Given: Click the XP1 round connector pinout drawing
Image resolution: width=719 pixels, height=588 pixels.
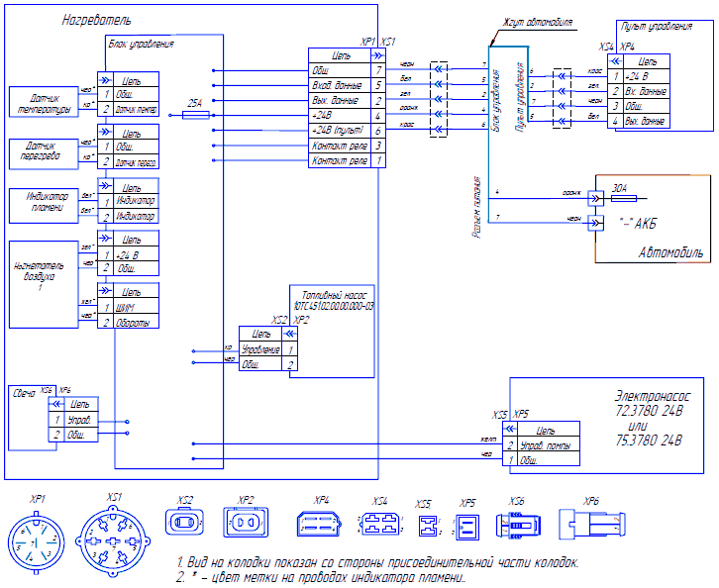Looking at the screenshot, I should 37,544.
